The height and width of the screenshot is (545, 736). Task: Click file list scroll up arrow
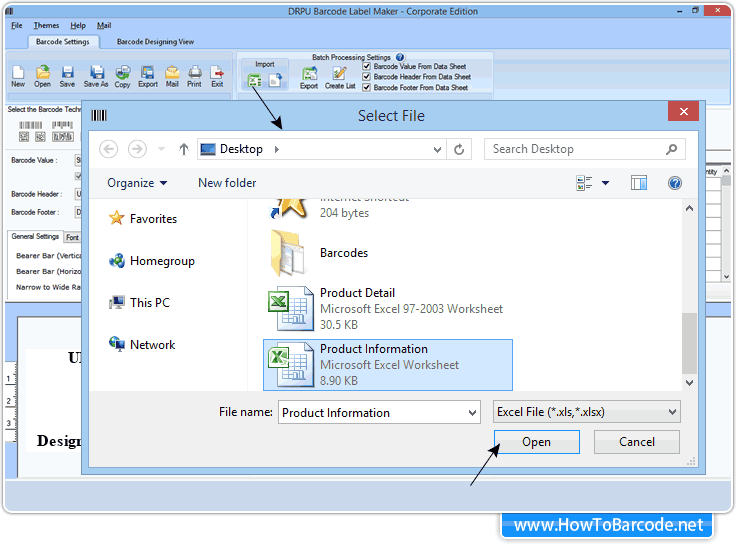pyautogui.click(x=689, y=208)
